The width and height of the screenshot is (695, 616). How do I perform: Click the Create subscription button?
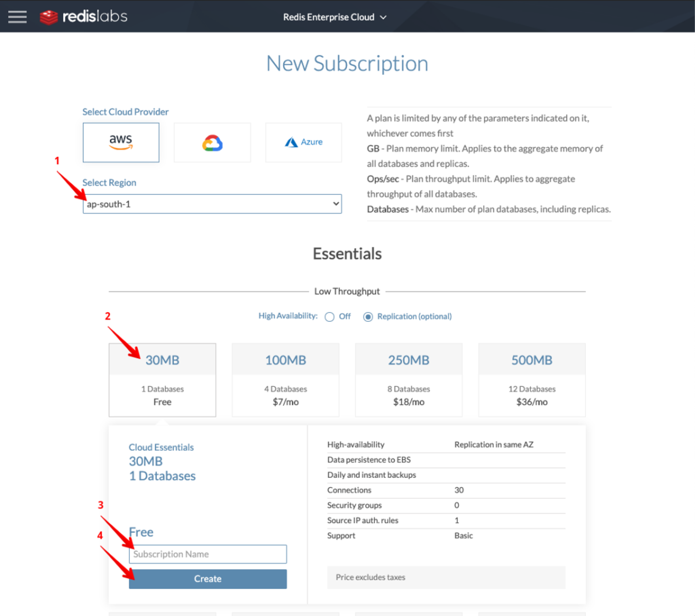[x=208, y=579]
